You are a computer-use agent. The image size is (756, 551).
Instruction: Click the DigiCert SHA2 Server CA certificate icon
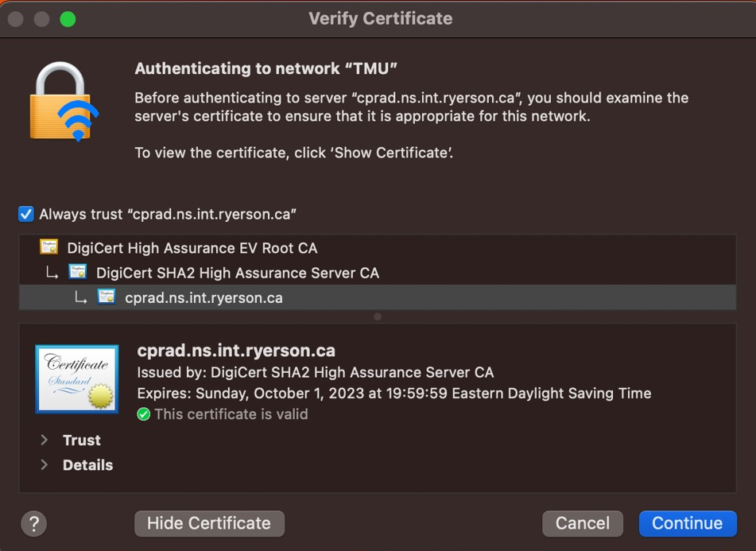tap(78, 273)
